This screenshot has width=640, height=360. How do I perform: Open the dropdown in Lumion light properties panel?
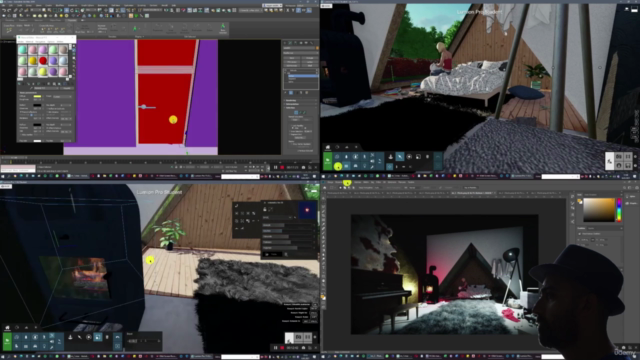point(278,218)
